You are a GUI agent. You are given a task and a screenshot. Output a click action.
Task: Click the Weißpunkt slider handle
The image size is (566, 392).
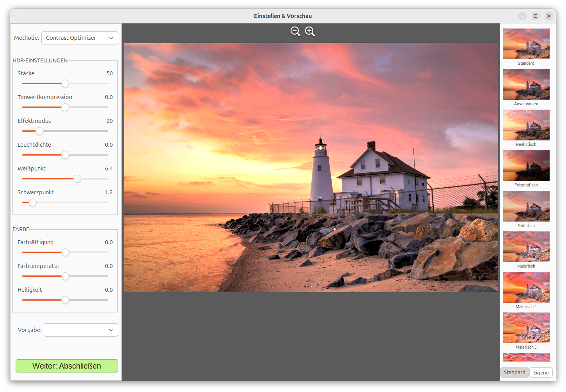[77, 179]
